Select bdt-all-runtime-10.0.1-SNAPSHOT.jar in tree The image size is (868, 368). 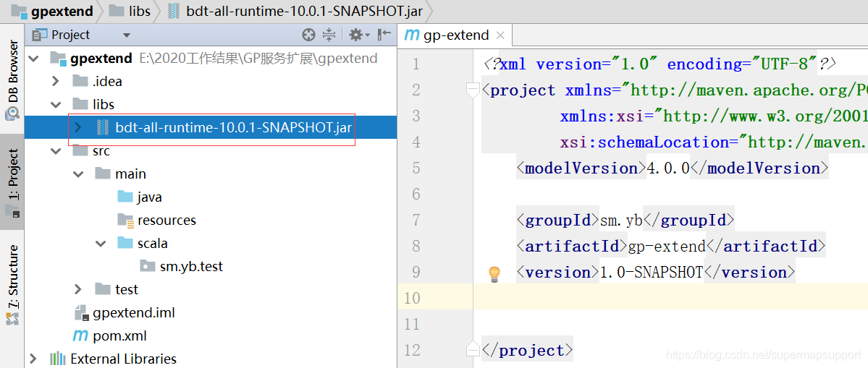point(234,128)
